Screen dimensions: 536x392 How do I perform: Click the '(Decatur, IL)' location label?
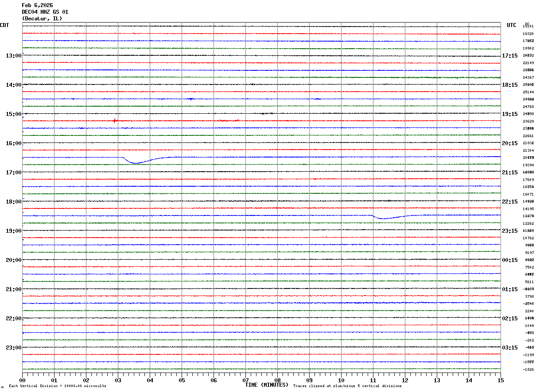tap(42, 19)
